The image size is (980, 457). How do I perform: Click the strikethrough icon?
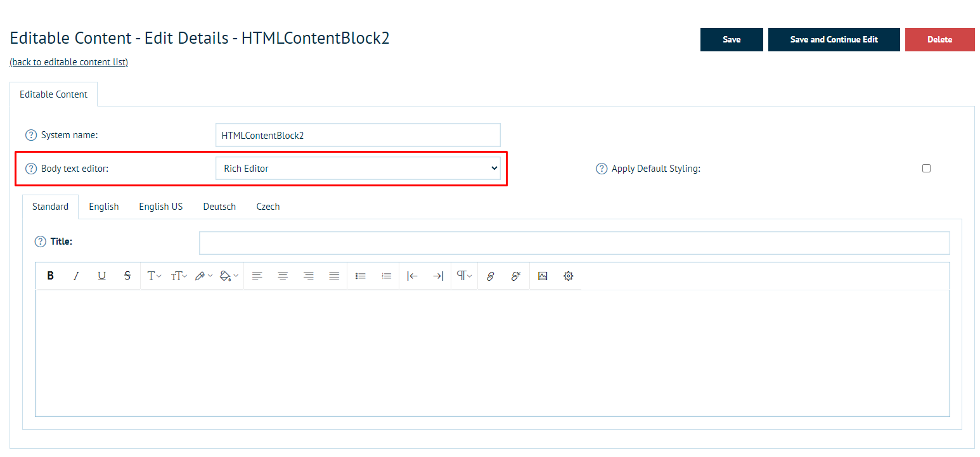(127, 276)
